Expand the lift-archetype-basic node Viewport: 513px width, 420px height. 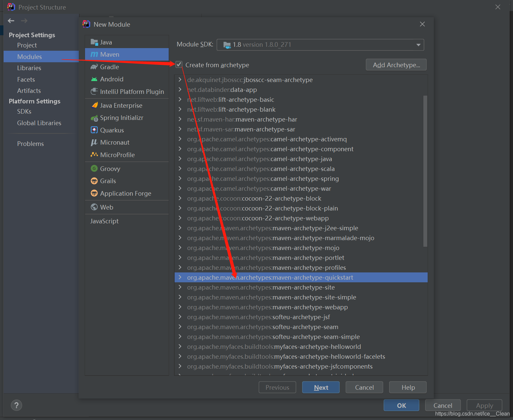click(180, 99)
